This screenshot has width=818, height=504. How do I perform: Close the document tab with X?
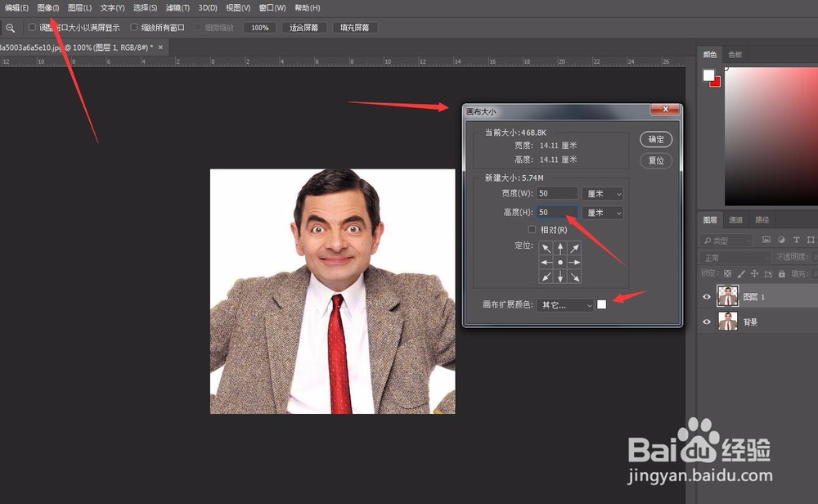160,47
